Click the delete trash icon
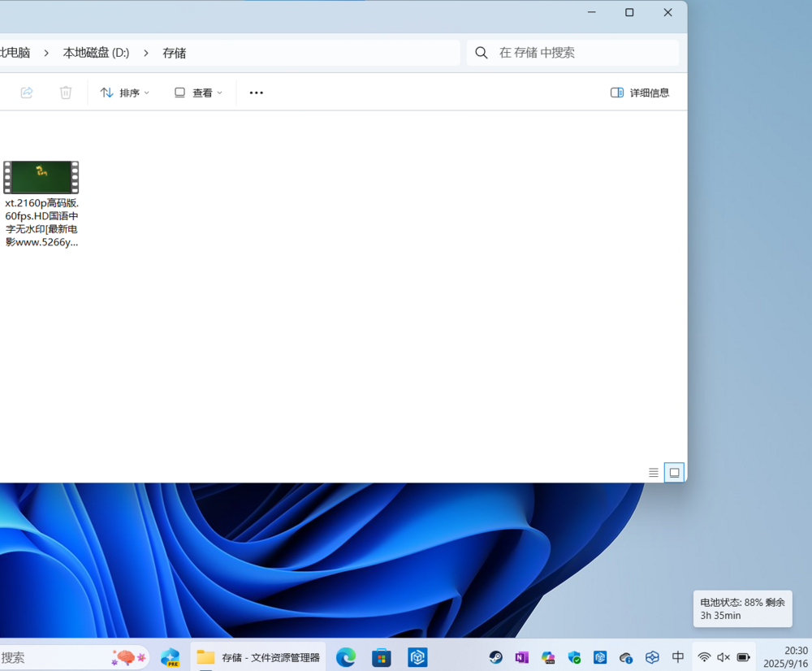Viewport: 812px width, 671px height. pyautogui.click(x=65, y=93)
